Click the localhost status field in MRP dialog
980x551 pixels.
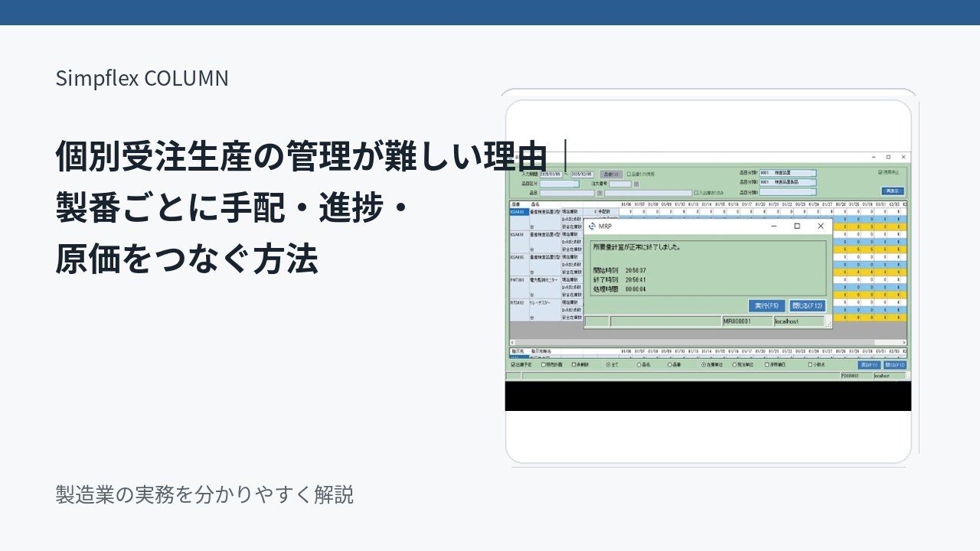799,321
